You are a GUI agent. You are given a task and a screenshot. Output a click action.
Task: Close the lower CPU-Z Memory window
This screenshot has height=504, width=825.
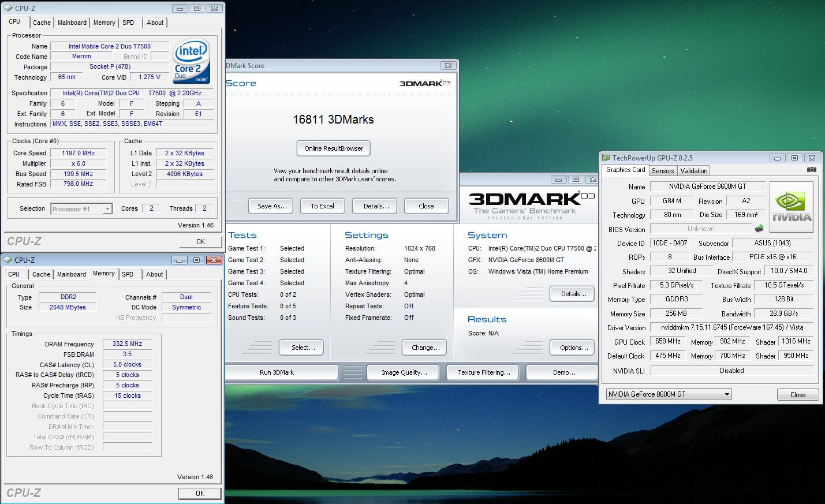[214, 260]
